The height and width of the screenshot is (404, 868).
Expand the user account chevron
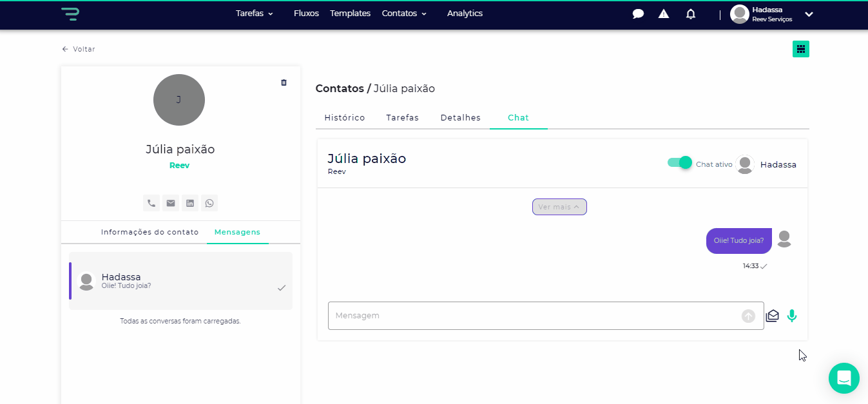click(x=809, y=14)
